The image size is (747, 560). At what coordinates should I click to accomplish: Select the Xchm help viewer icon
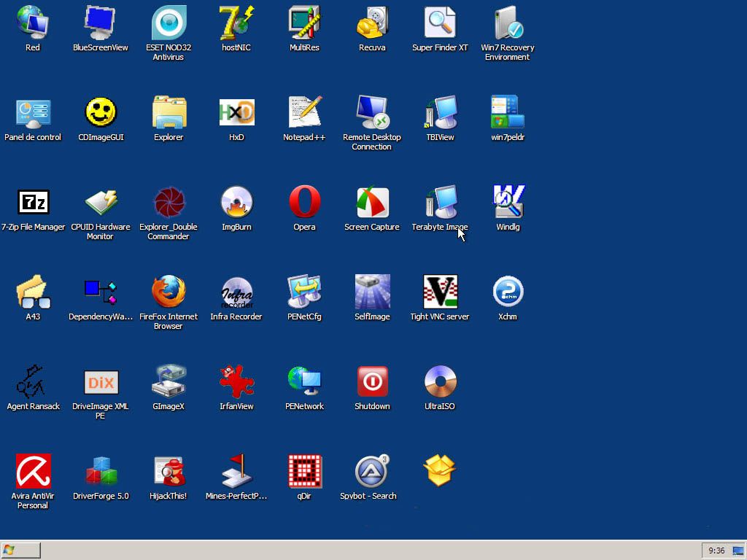coord(508,292)
